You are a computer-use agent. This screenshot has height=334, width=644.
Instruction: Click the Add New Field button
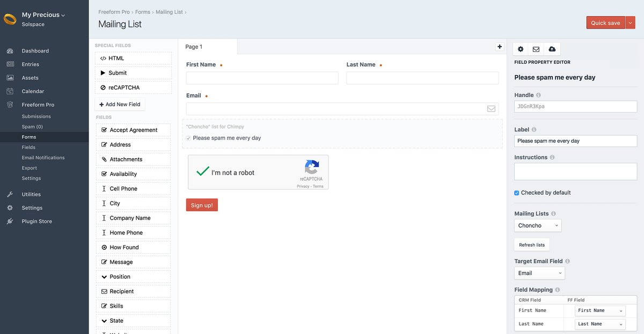coord(120,105)
